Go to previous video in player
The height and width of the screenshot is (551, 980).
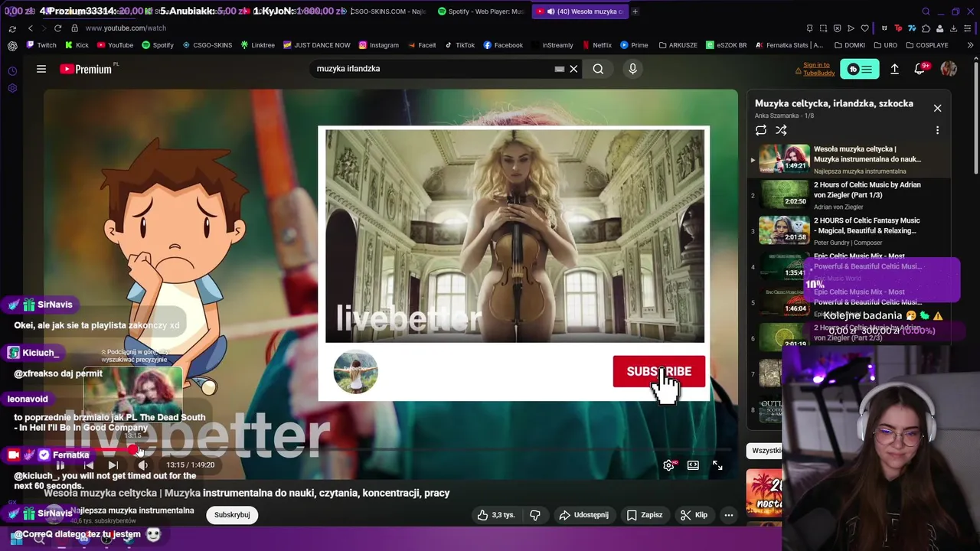tap(89, 465)
